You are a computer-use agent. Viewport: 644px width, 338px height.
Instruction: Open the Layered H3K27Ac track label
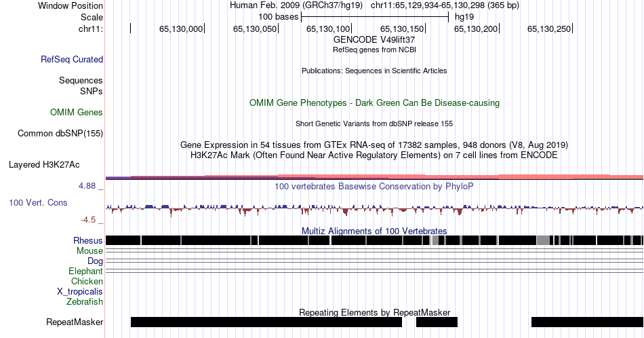pyautogui.click(x=44, y=164)
